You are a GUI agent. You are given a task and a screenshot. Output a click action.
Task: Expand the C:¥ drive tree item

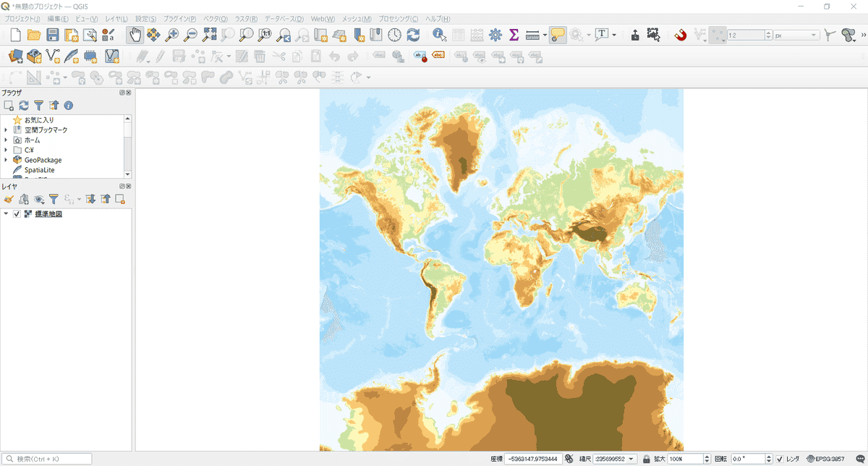(6, 151)
